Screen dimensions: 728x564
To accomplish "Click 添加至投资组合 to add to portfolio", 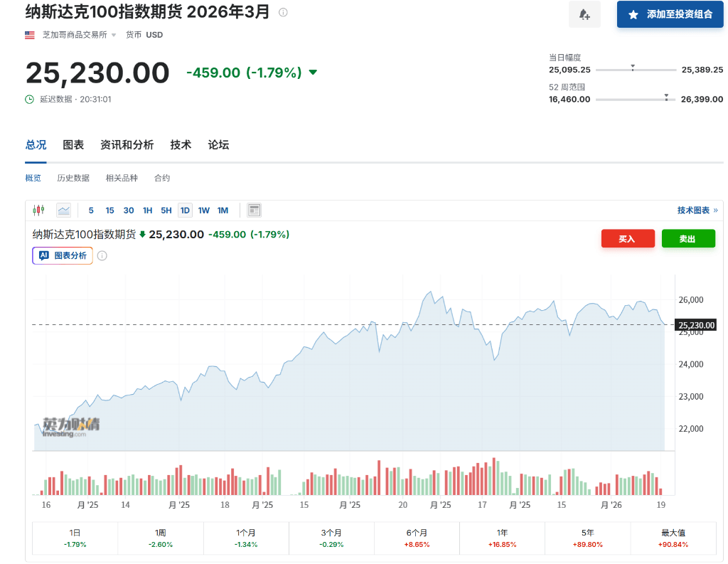I will [670, 14].
